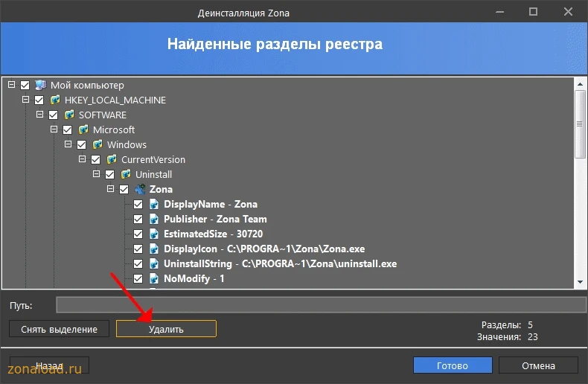Toggle the SOFTWARE checkbox
The image size is (588, 384).
click(54, 115)
